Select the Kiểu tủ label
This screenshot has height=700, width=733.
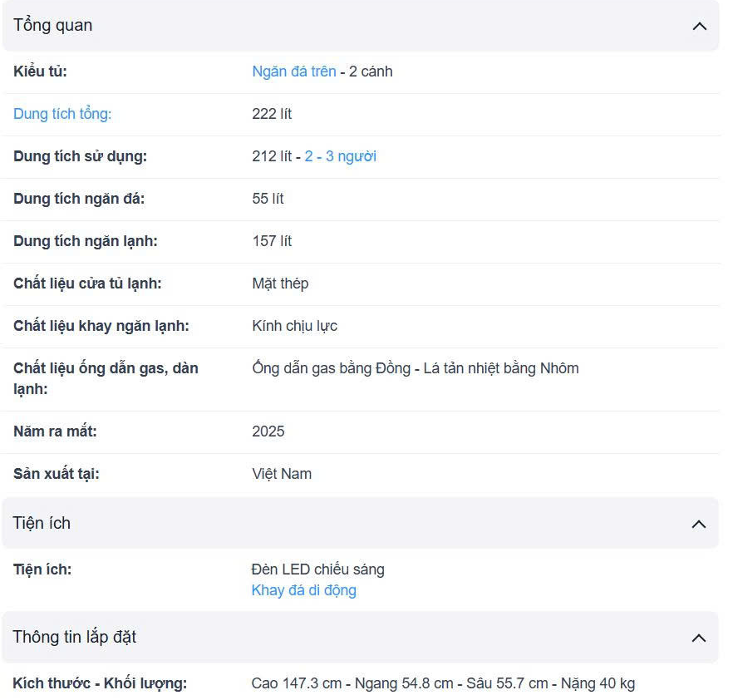pos(40,71)
